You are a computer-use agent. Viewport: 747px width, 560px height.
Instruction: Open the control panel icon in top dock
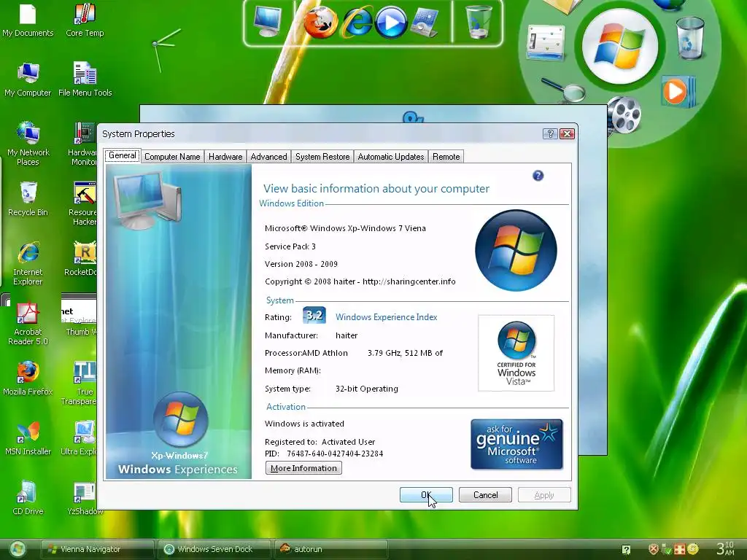point(424,23)
